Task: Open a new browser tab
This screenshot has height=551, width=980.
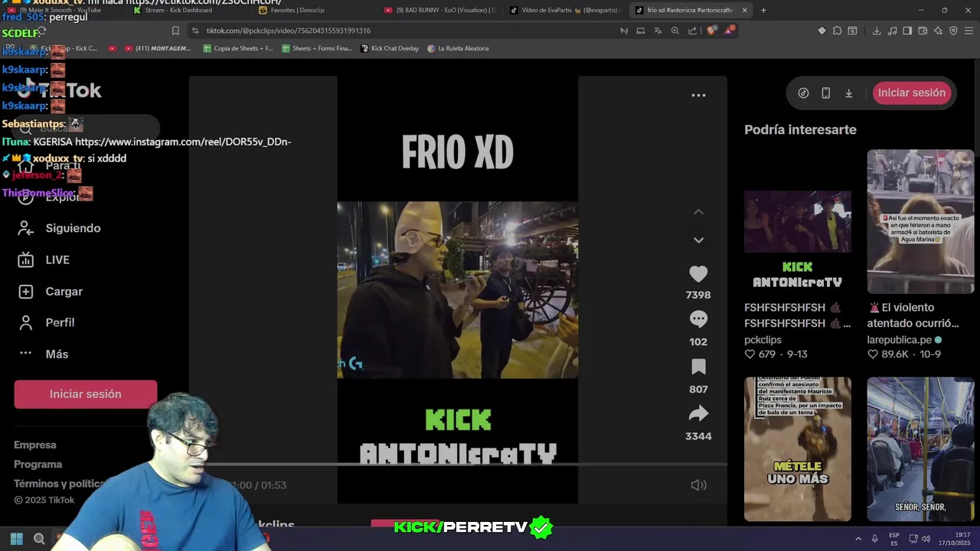Action: point(763,10)
